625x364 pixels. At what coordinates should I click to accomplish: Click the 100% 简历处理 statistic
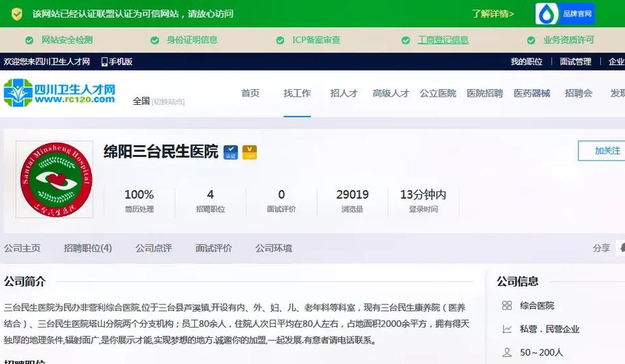[139, 201]
